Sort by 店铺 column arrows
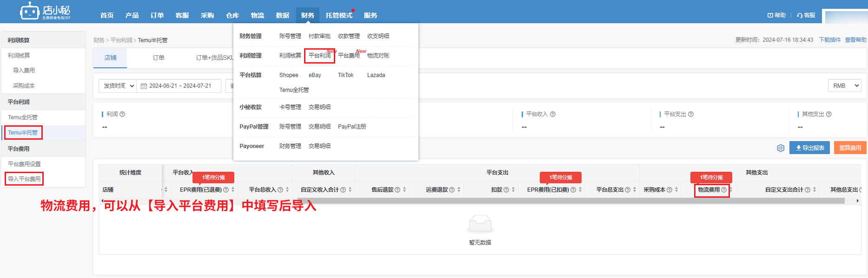The width and height of the screenshot is (868, 278). point(166,190)
